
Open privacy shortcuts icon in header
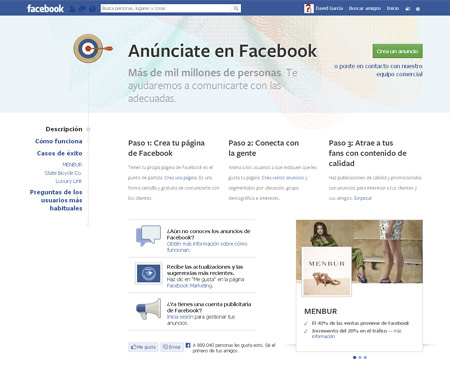[x=408, y=9]
